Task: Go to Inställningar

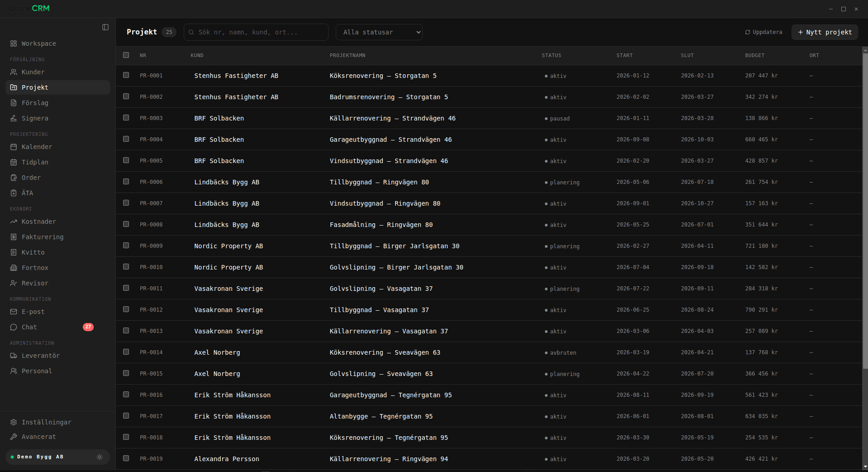Action: tap(57, 422)
